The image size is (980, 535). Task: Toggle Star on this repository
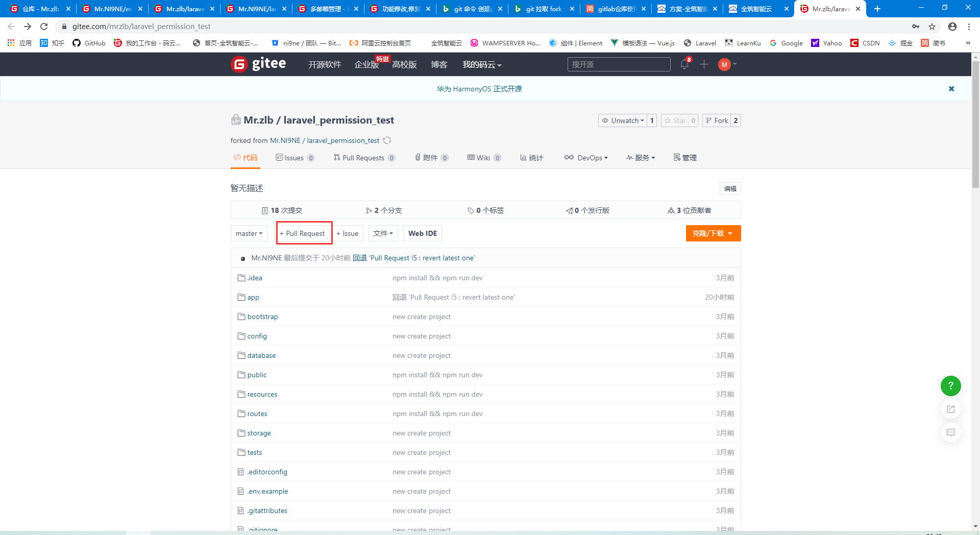tap(675, 120)
